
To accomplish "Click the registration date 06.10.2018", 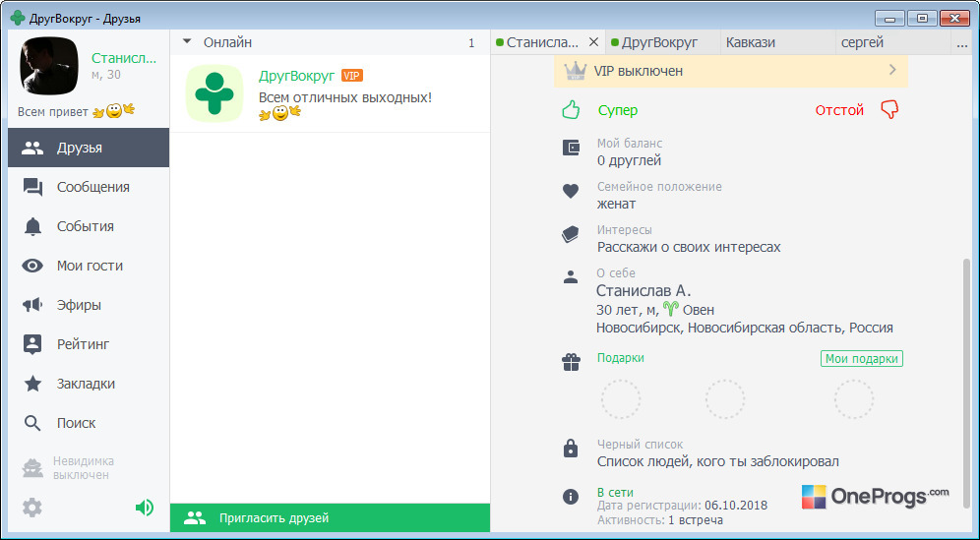I will coord(736,506).
